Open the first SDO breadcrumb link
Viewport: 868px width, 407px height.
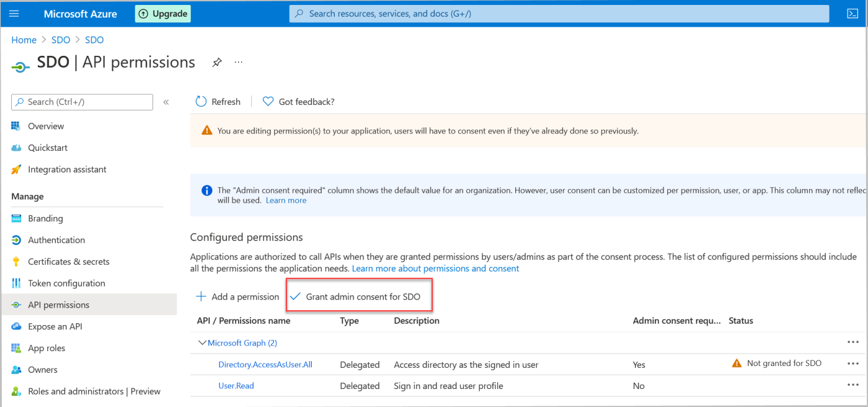tap(61, 40)
